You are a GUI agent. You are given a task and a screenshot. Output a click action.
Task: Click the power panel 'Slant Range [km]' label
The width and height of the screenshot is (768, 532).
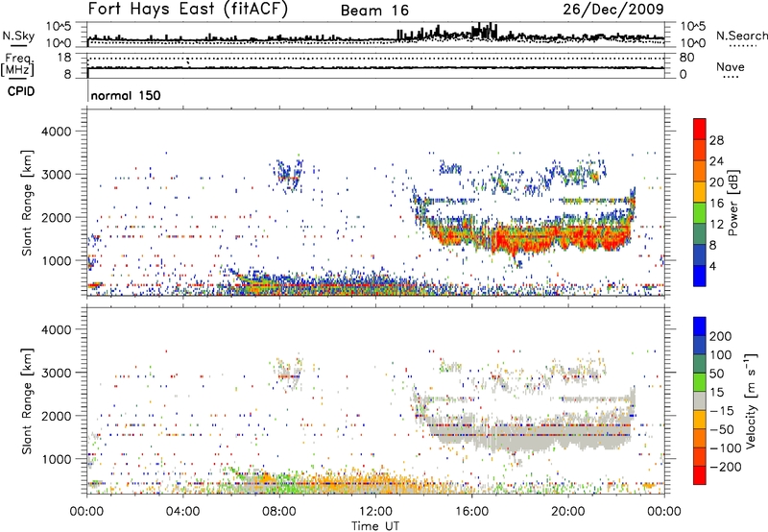(27, 204)
